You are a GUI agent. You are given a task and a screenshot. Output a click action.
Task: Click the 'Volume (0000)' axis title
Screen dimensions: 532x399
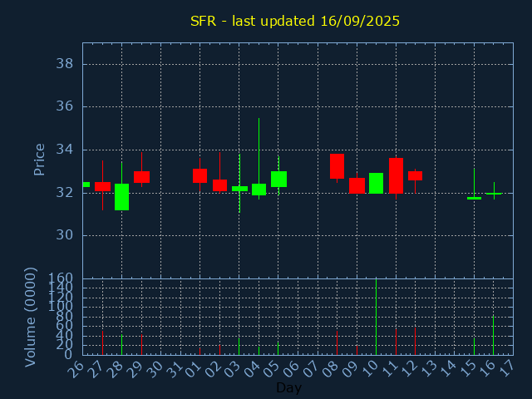(x=30, y=318)
